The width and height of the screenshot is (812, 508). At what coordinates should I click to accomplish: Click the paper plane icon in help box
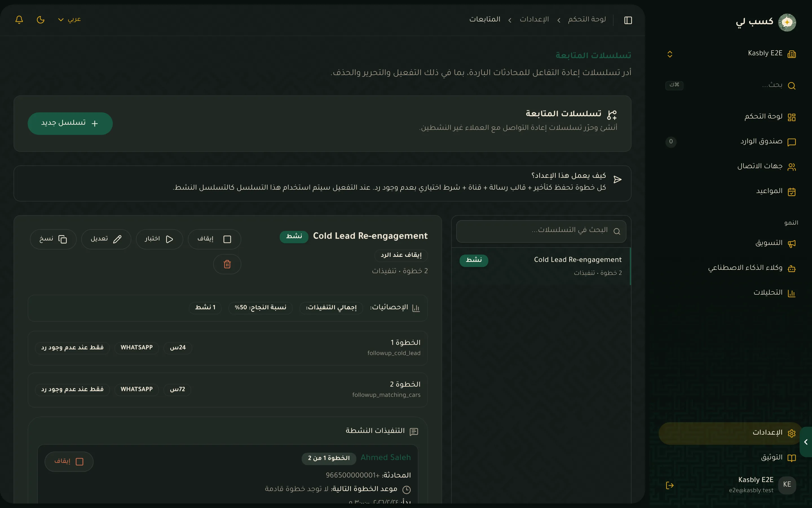pos(617,179)
